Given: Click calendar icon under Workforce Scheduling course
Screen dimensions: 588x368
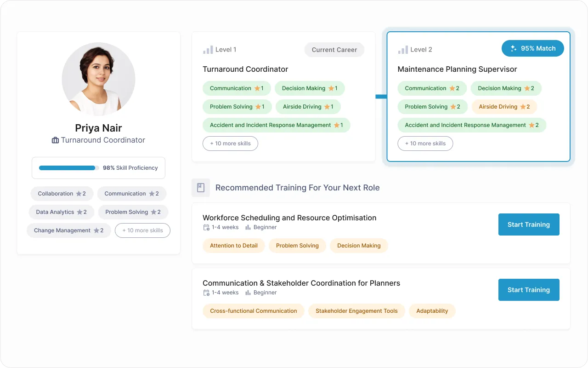Looking at the screenshot, I should coord(206,227).
